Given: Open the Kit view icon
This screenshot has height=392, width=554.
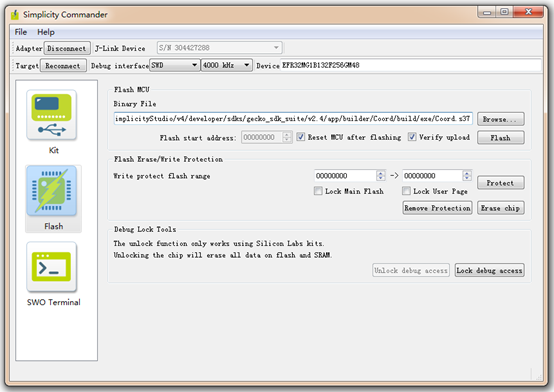Looking at the screenshot, I should [x=52, y=115].
